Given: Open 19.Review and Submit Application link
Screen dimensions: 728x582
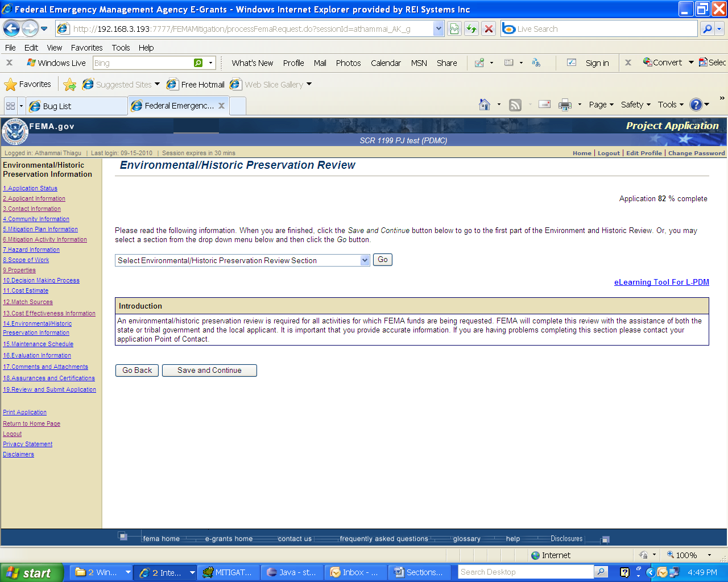Looking at the screenshot, I should click(x=49, y=389).
